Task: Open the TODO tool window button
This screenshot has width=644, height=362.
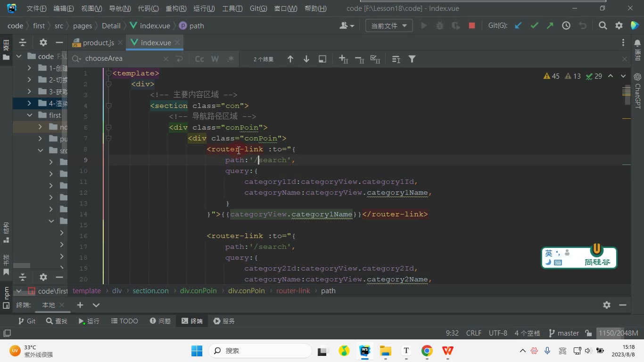Action: tap(124, 321)
